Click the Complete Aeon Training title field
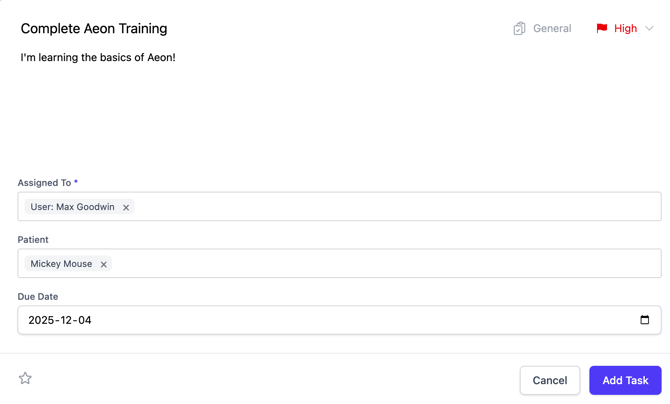This screenshot has width=670, height=404. point(94,29)
